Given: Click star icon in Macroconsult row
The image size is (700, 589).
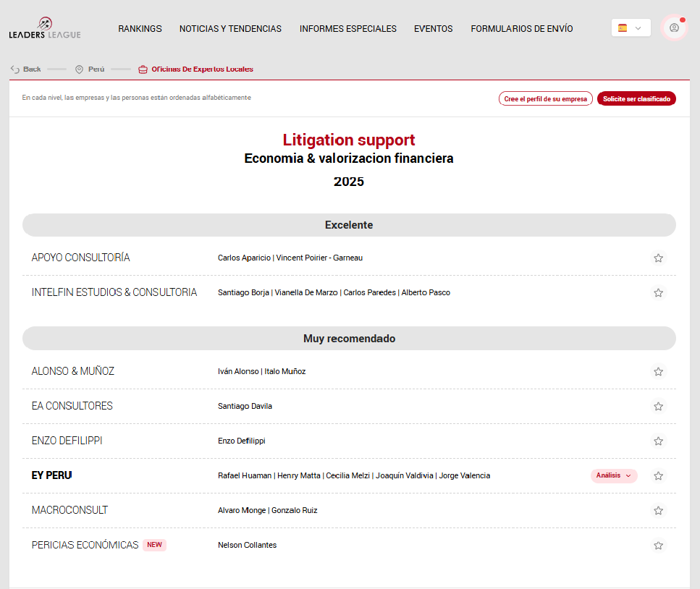Looking at the screenshot, I should click(x=658, y=511).
